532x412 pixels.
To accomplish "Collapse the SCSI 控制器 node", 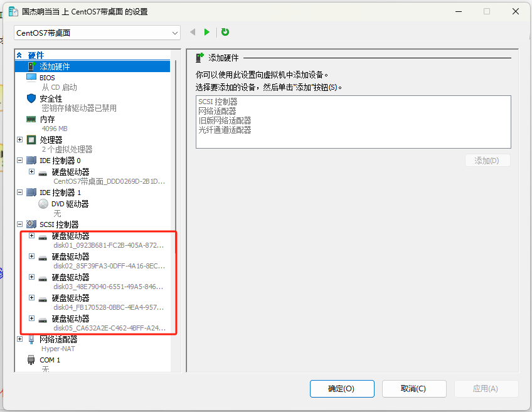I will pyautogui.click(x=19, y=224).
